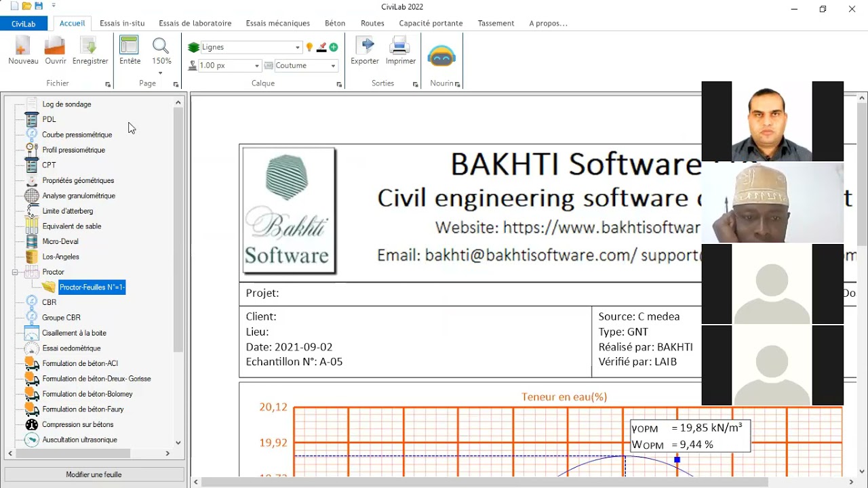Select Auscultation ultrasonique item

pos(80,440)
